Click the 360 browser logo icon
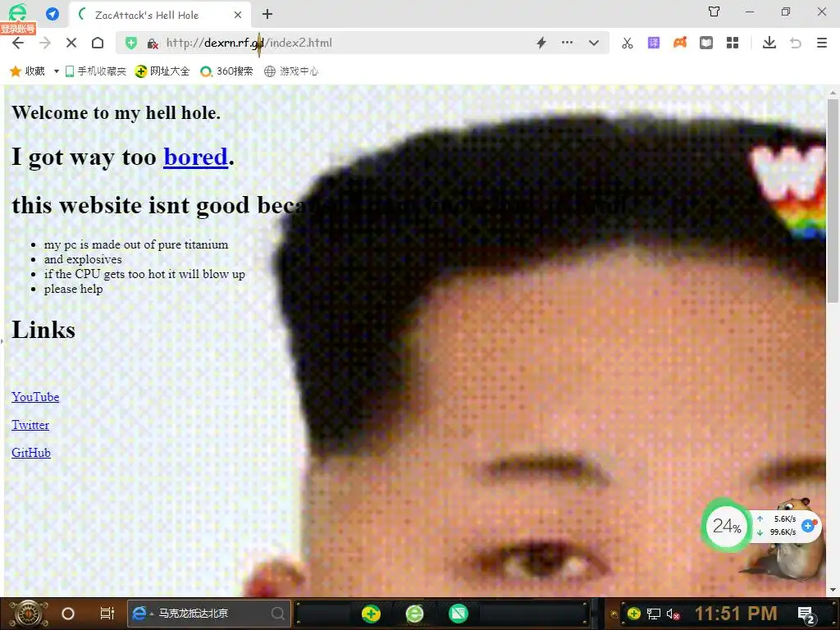 tap(17, 11)
